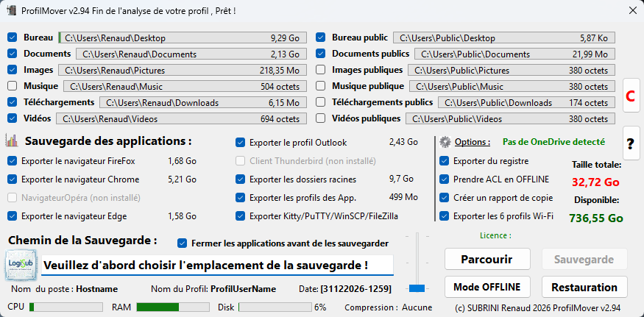Click the Hostname value
Viewport: 644px width, 317px height.
pyautogui.click(x=97, y=289)
